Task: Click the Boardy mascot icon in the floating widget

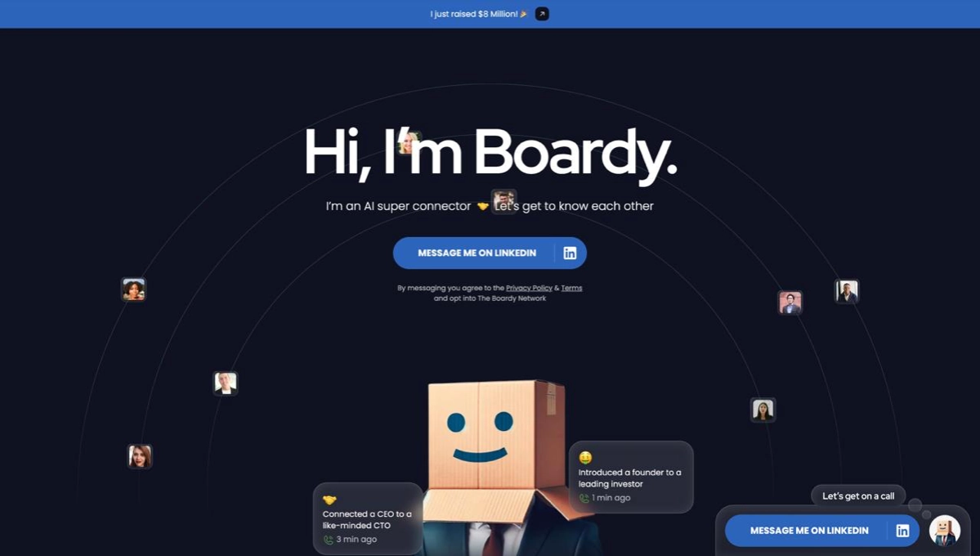Action: pyautogui.click(x=945, y=531)
